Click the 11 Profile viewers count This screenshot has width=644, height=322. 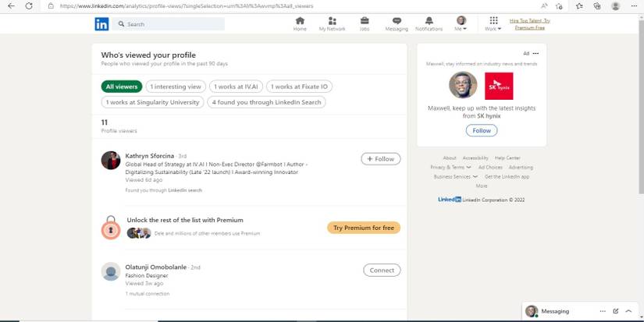coord(119,126)
